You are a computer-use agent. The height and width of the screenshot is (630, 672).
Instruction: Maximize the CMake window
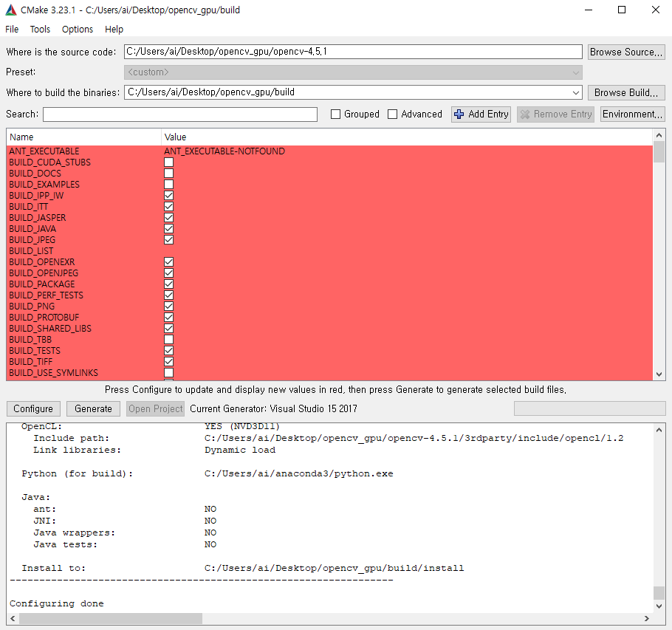[622, 10]
